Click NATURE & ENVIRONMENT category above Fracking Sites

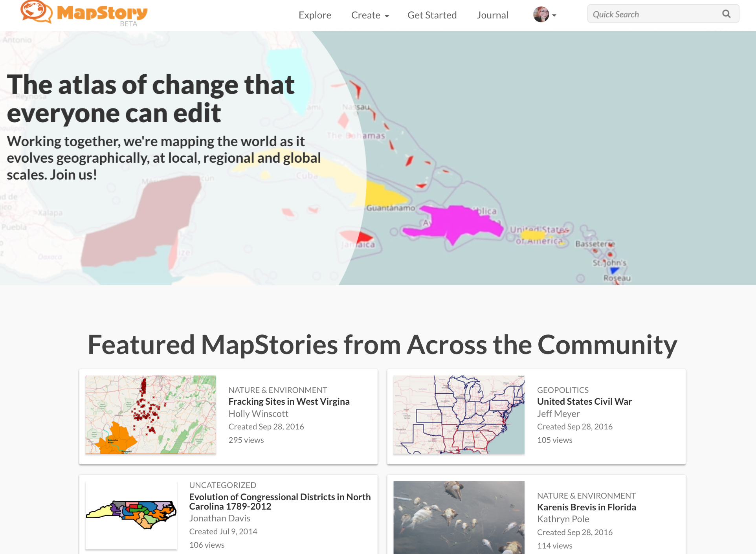point(277,390)
